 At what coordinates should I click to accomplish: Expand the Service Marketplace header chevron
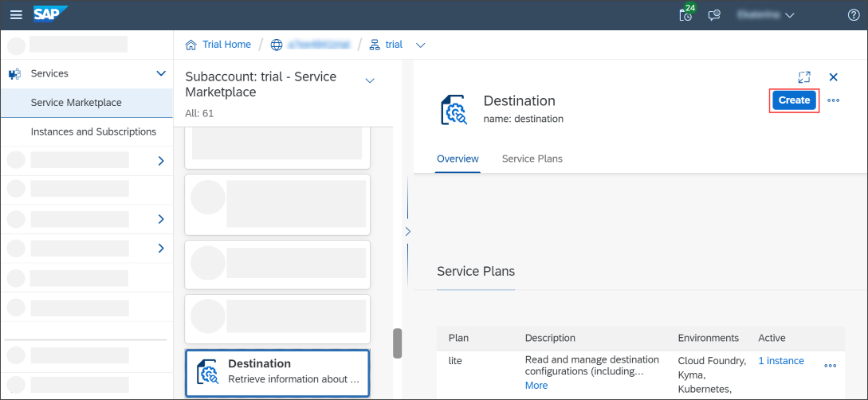[371, 81]
